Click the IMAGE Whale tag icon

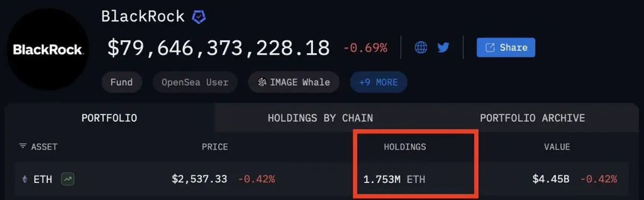click(x=262, y=83)
